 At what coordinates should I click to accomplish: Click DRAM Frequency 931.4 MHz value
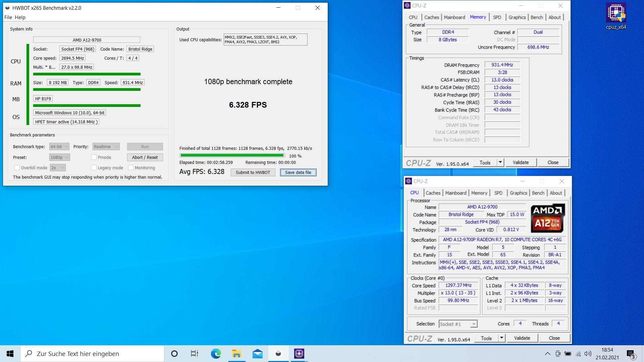tap(502, 65)
